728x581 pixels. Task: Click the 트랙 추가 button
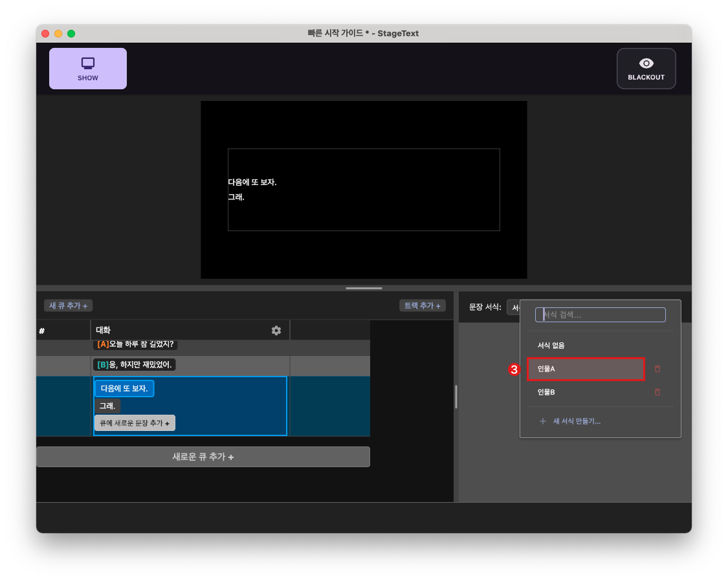click(x=422, y=305)
